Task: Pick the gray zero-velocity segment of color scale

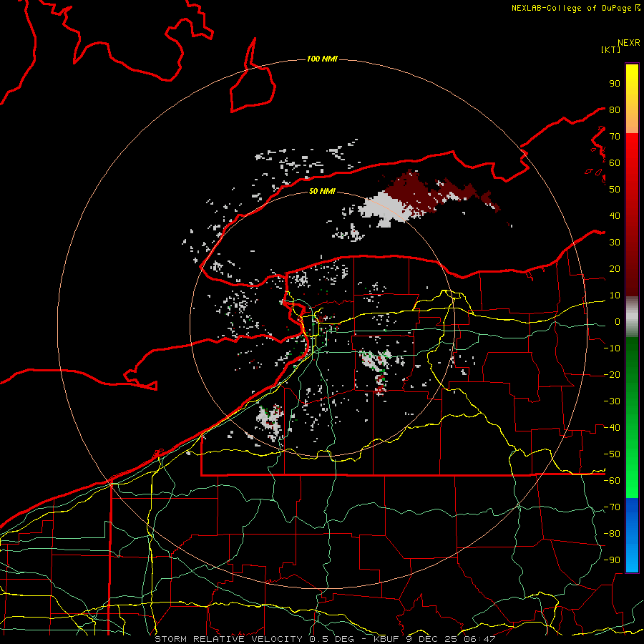Action: point(632,317)
